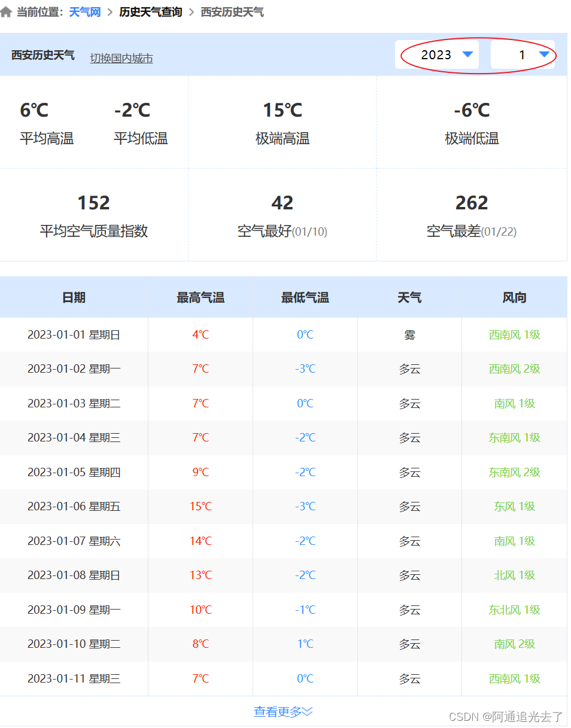This screenshot has width=571, height=728.
Task: Click the -1℃ low on 01-09
Action: click(x=305, y=610)
